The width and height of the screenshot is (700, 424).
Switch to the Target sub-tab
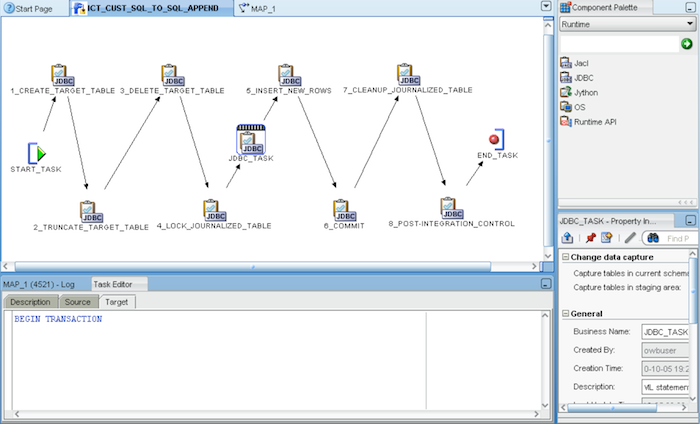click(x=117, y=302)
